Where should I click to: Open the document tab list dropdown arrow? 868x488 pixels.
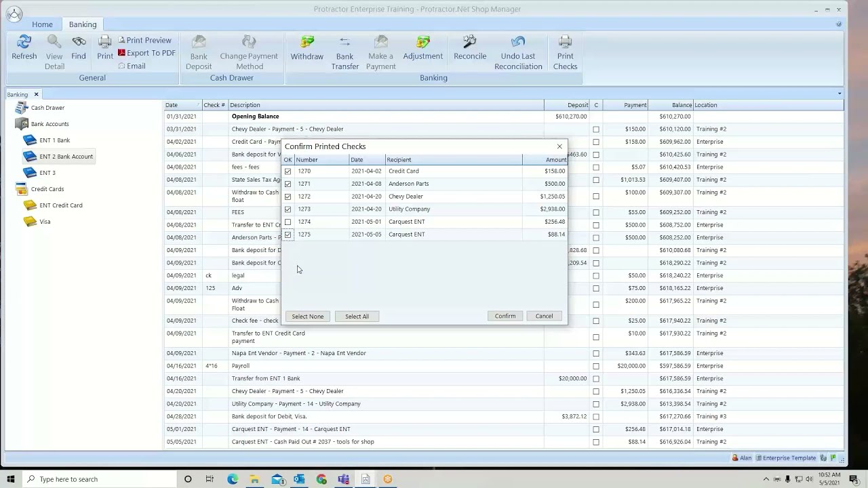[x=840, y=94]
